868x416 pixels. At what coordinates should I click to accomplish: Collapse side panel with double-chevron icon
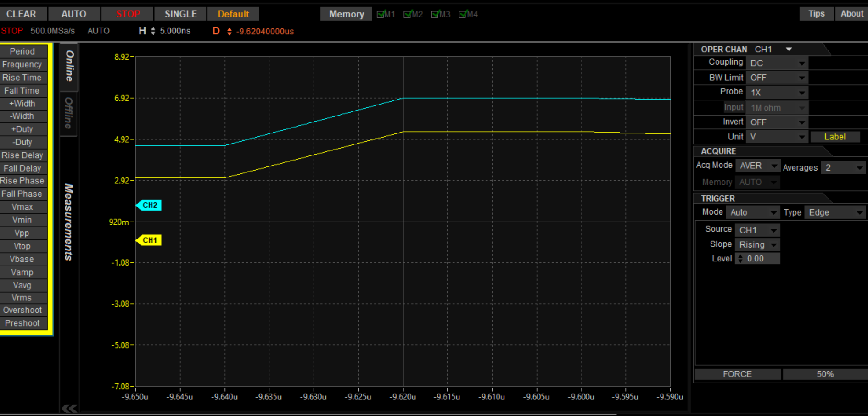click(70, 408)
